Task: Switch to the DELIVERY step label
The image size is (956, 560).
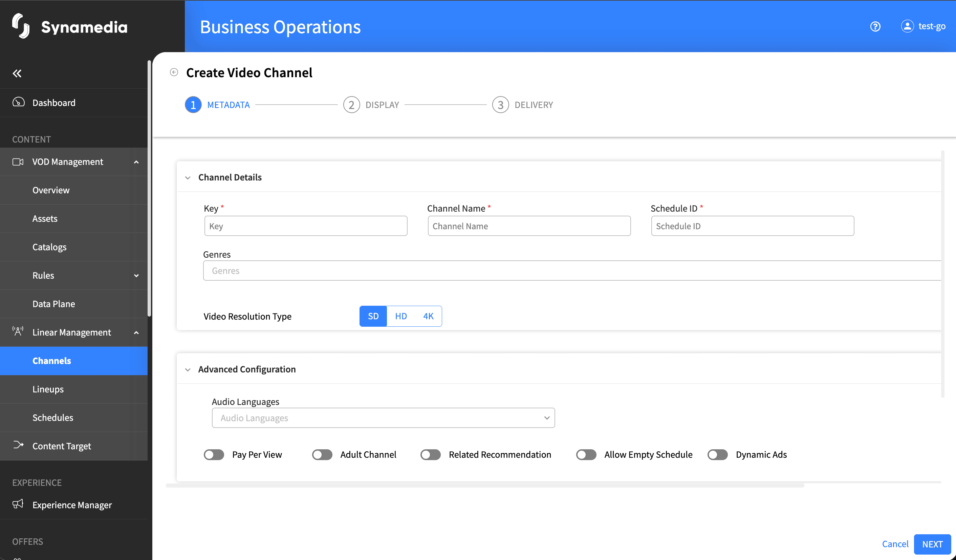Action: tap(534, 105)
